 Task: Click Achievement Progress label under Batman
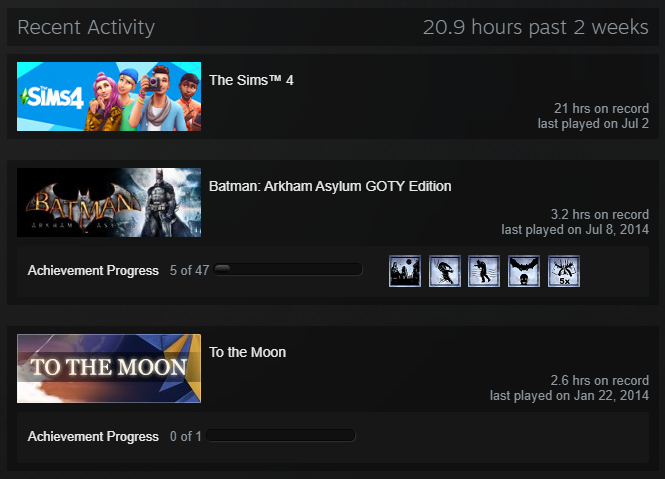pos(93,270)
